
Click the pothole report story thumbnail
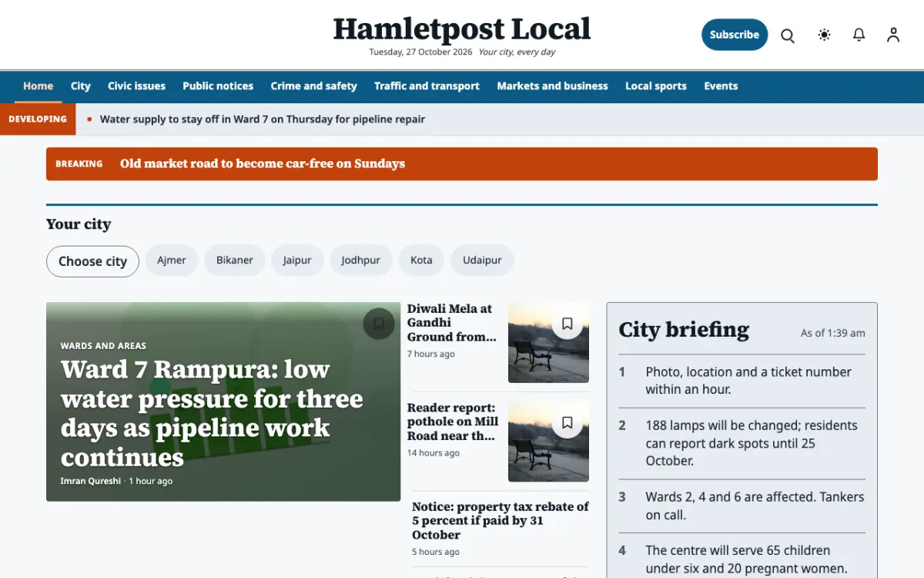[x=548, y=442]
